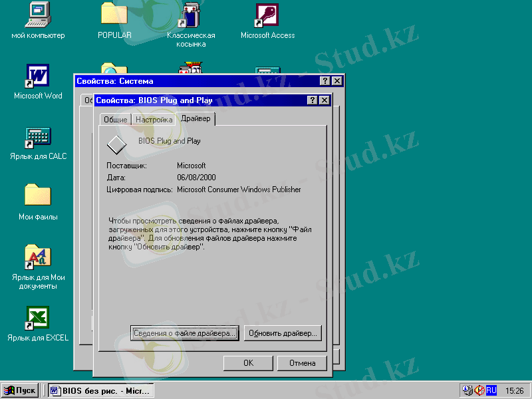Click the crossed-out tray icon next to RU

479,390
